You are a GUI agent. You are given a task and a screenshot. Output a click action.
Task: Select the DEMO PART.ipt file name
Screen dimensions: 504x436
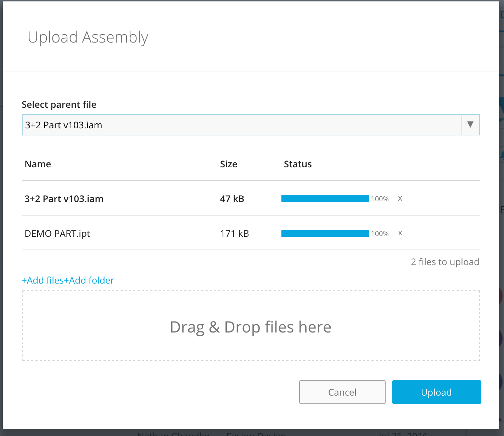point(57,234)
